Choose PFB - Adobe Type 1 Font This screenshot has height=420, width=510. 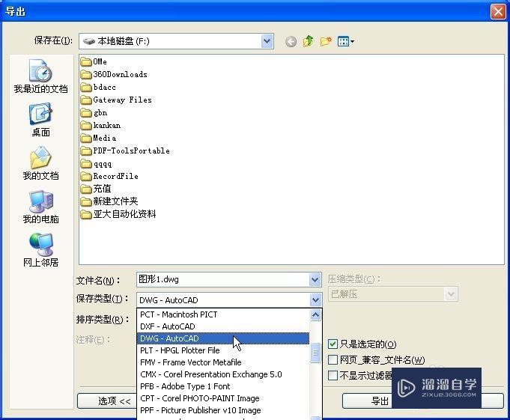pos(223,386)
